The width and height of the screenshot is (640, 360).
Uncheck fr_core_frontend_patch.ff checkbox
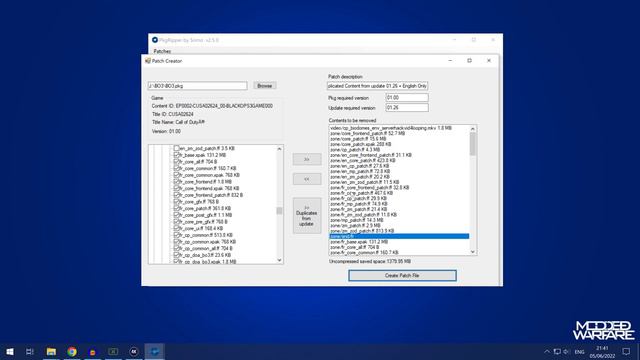(177, 195)
